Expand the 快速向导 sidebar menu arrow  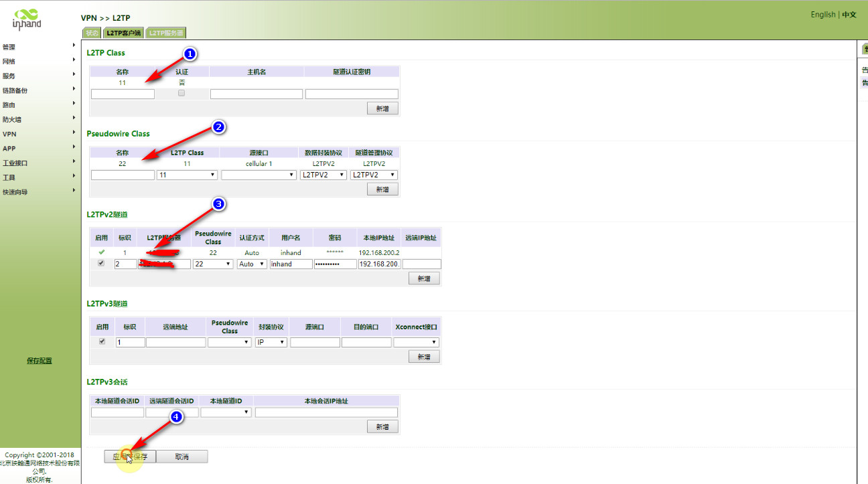pyautogui.click(x=74, y=191)
